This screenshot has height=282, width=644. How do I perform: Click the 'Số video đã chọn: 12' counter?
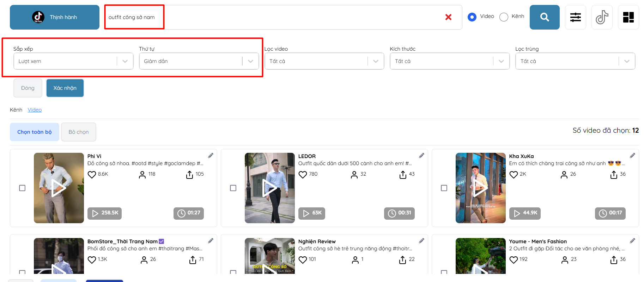click(606, 131)
